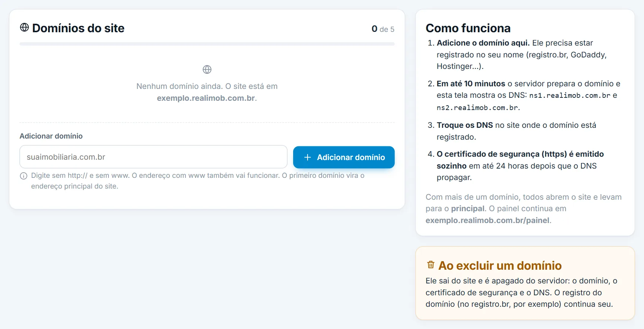This screenshot has width=644, height=329.
Task: Click 'exemplo.realimob.com.br/painel.' panel address text
Action: 488,220
